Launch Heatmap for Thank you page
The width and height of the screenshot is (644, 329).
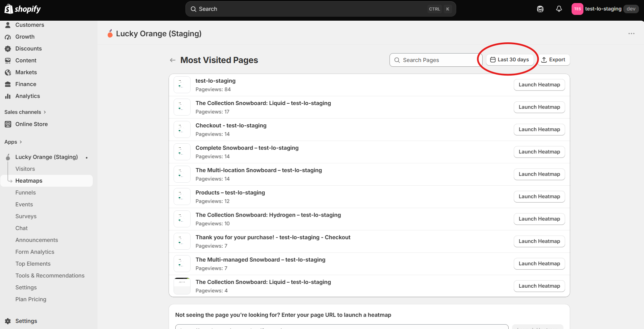539,241
